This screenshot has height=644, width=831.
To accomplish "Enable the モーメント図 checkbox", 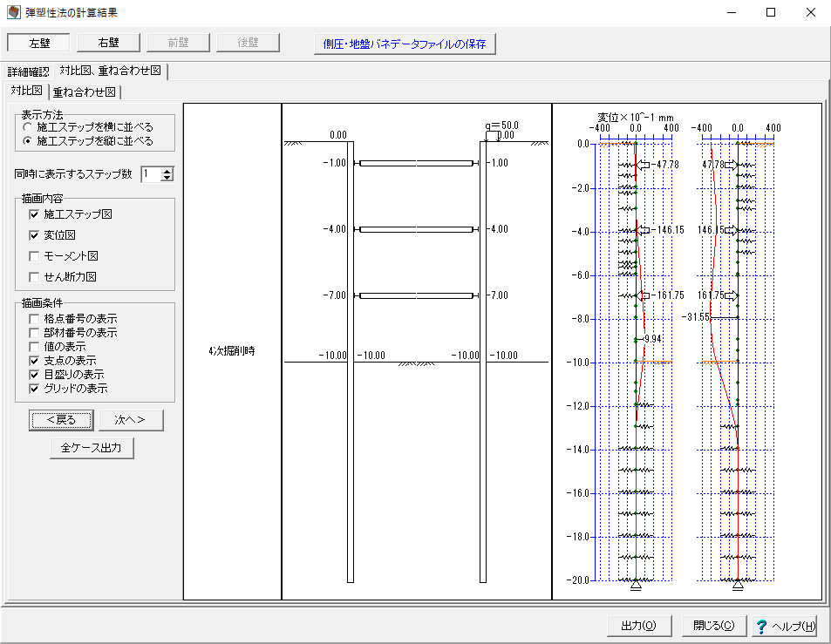I will click(34, 256).
